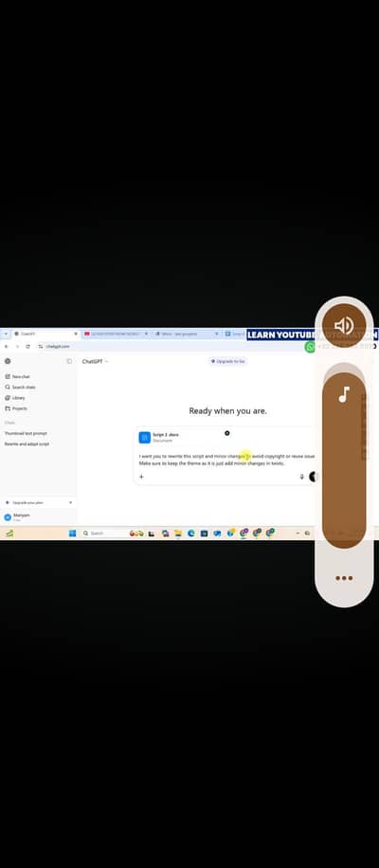Click inside the message prompt text
Screen dimensions: 379x868
(226, 460)
